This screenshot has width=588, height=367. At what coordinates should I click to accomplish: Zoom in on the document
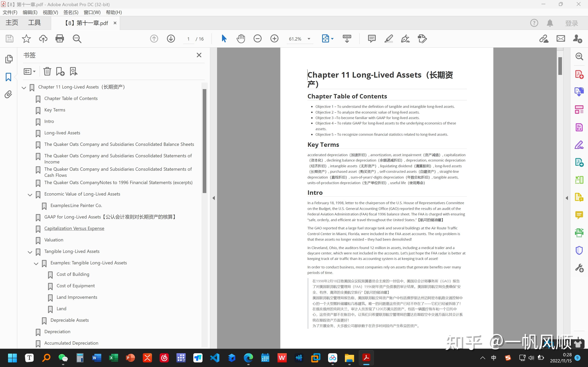(x=274, y=39)
